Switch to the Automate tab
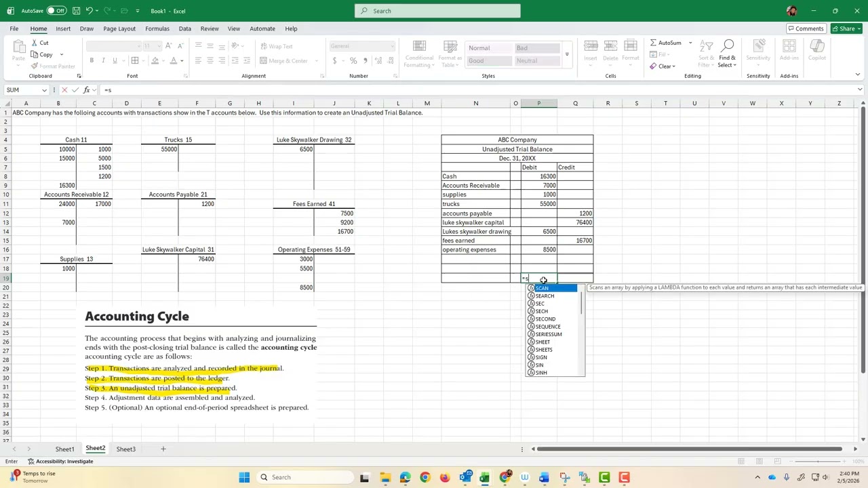 [262, 28]
